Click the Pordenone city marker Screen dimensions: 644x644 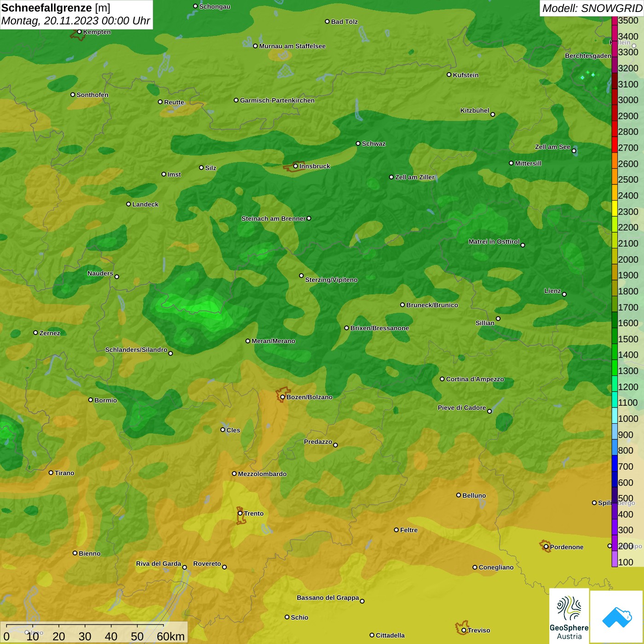point(546,547)
